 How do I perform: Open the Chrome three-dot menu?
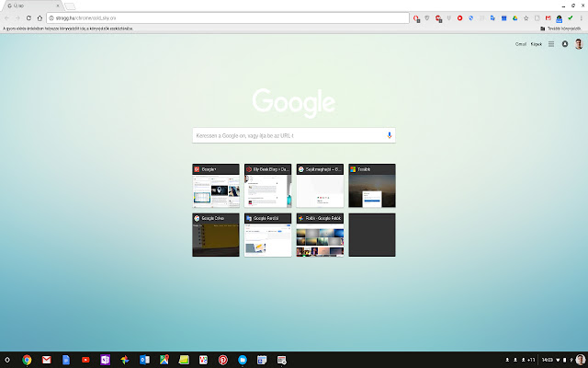pos(582,18)
